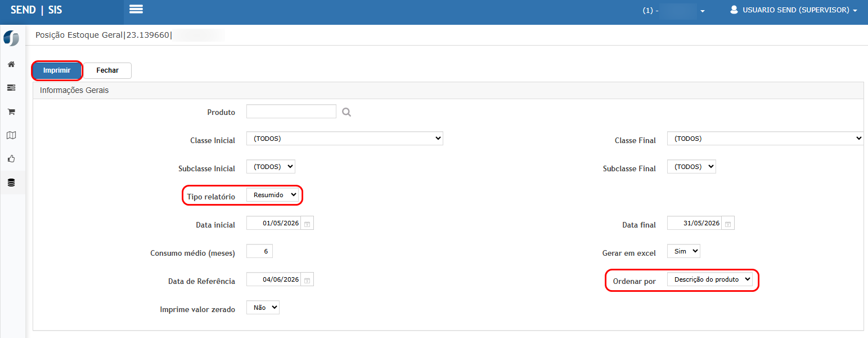Image resolution: width=868 pixels, height=338 pixels.
Task: Click the Data inicial date field
Action: [x=273, y=224]
